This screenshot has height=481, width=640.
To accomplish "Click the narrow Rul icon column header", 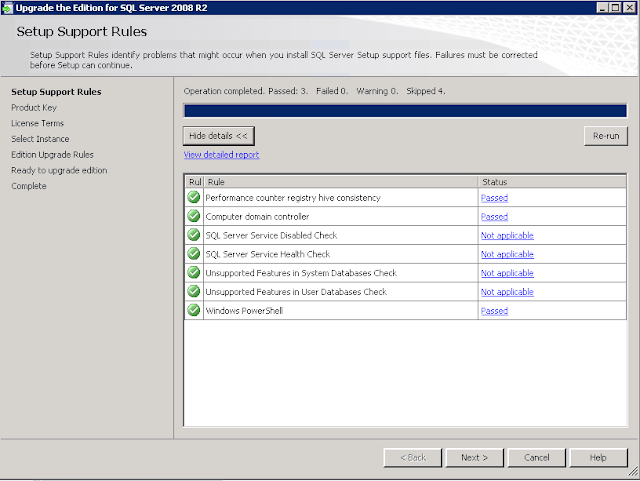I will click(195, 182).
